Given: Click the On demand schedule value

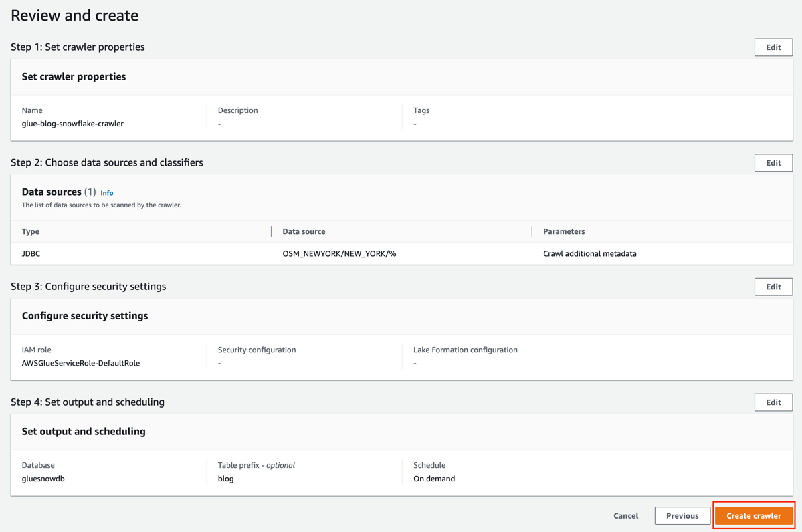Looking at the screenshot, I should point(433,478).
